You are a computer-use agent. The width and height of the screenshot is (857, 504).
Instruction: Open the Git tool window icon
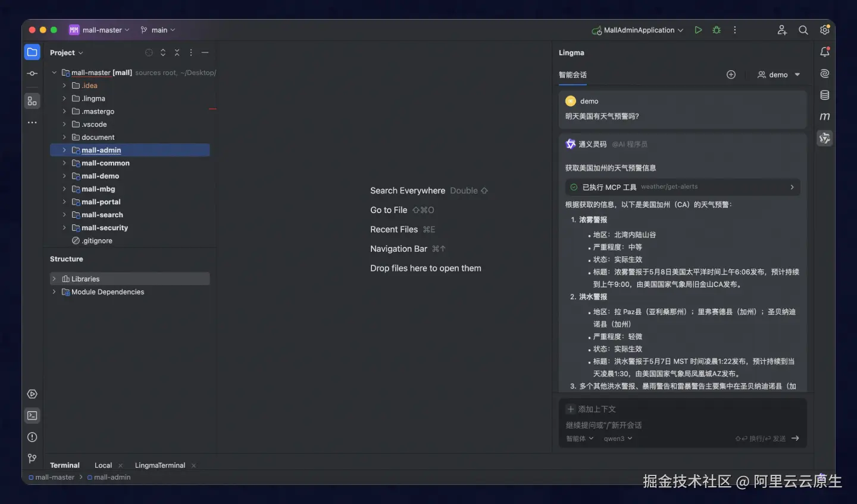tap(32, 458)
